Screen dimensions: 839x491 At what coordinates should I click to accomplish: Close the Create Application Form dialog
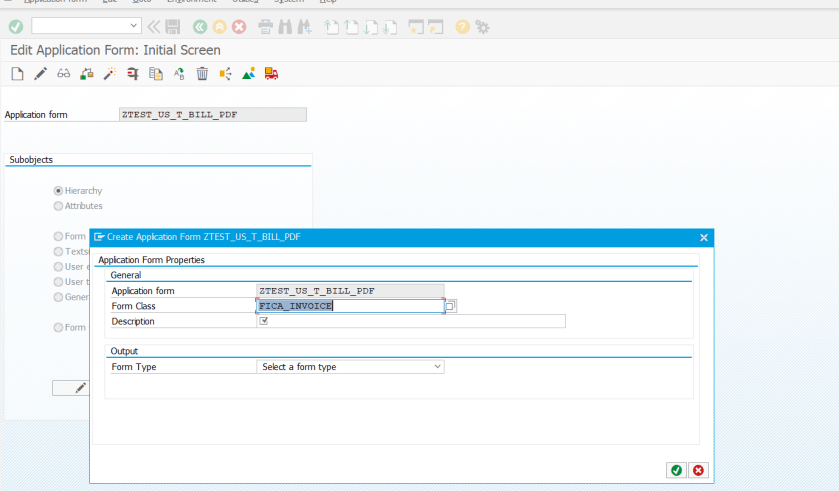(x=704, y=237)
